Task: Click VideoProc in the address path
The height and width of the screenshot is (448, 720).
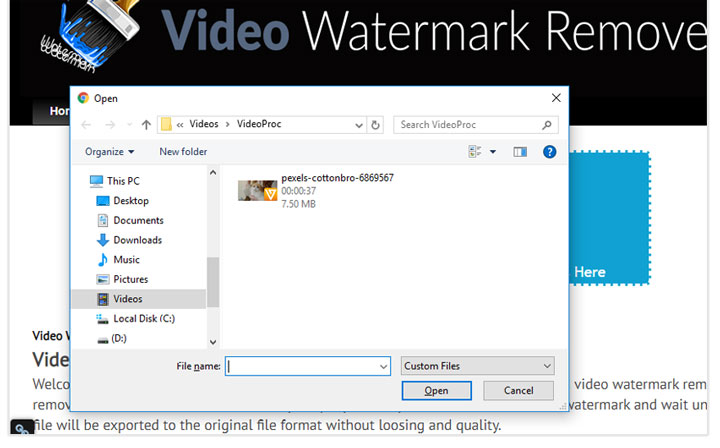Action: click(x=259, y=124)
